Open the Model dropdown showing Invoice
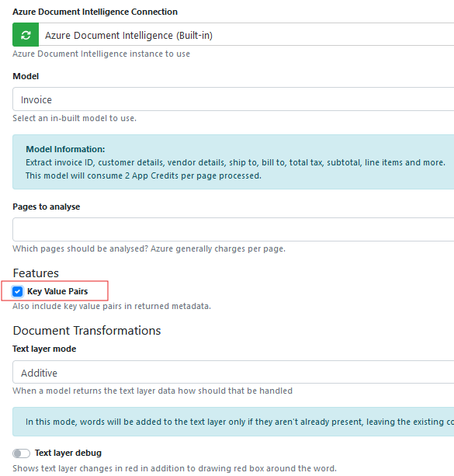This screenshot has width=454, height=476. (x=233, y=99)
